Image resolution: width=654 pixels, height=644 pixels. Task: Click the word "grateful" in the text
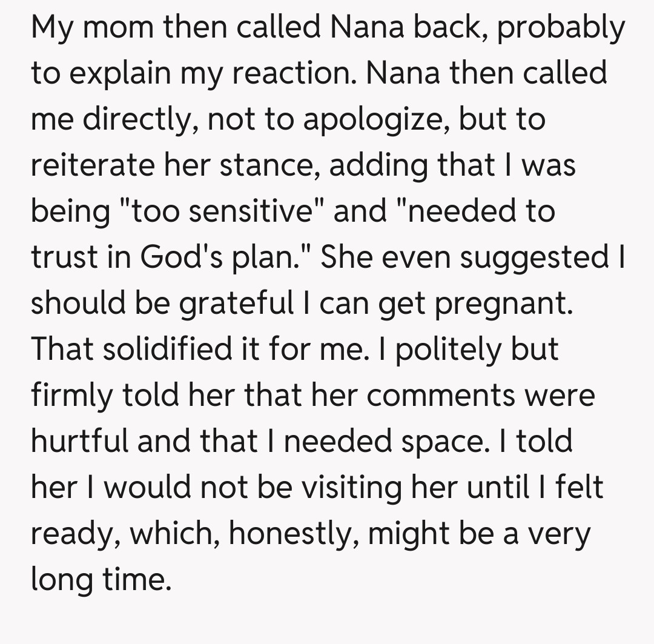[233, 304]
